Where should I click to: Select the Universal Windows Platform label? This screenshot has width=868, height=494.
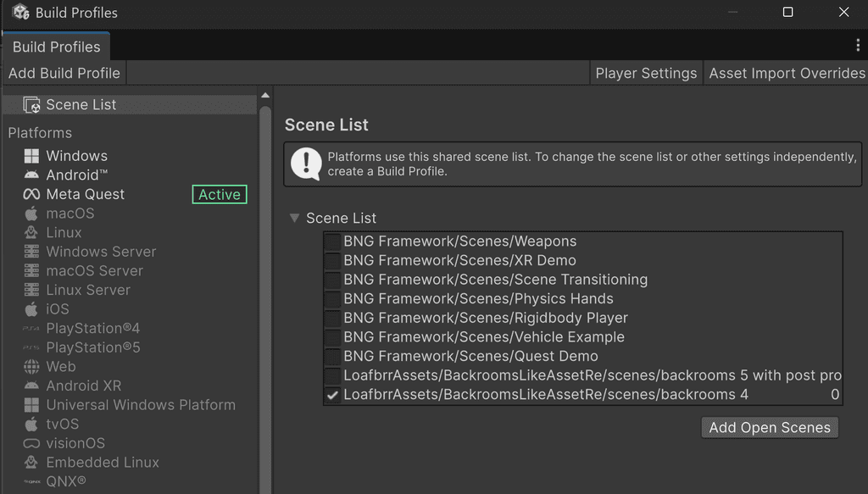[141, 405]
